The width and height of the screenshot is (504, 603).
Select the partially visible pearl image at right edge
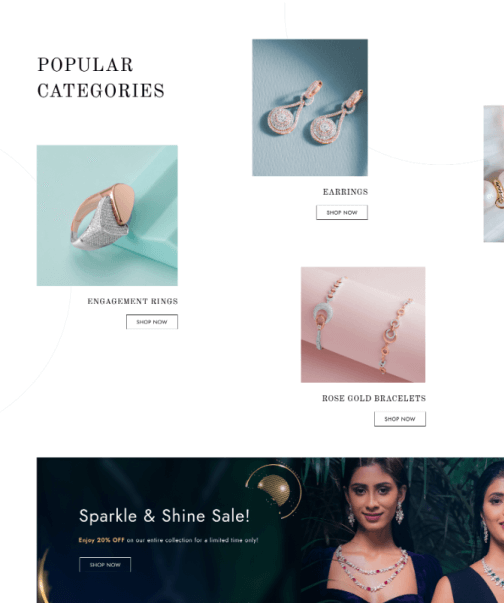coord(494,174)
